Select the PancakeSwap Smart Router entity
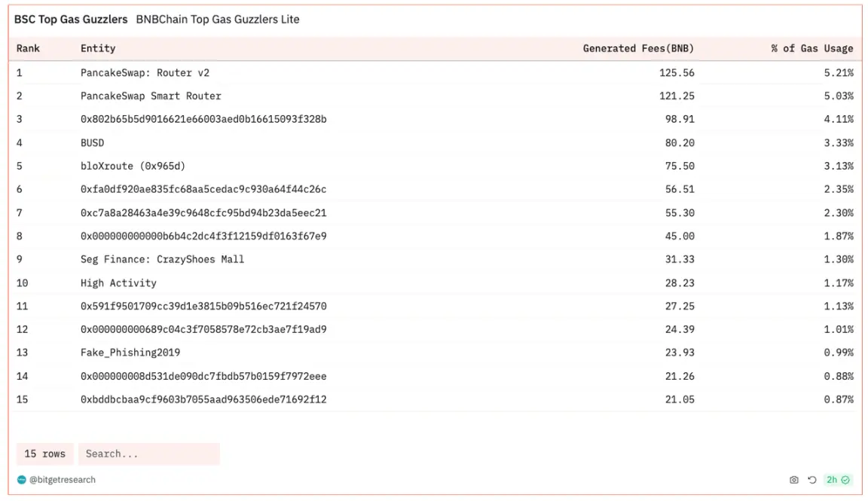Viewport: 868px width, 501px height. [151, 96]
